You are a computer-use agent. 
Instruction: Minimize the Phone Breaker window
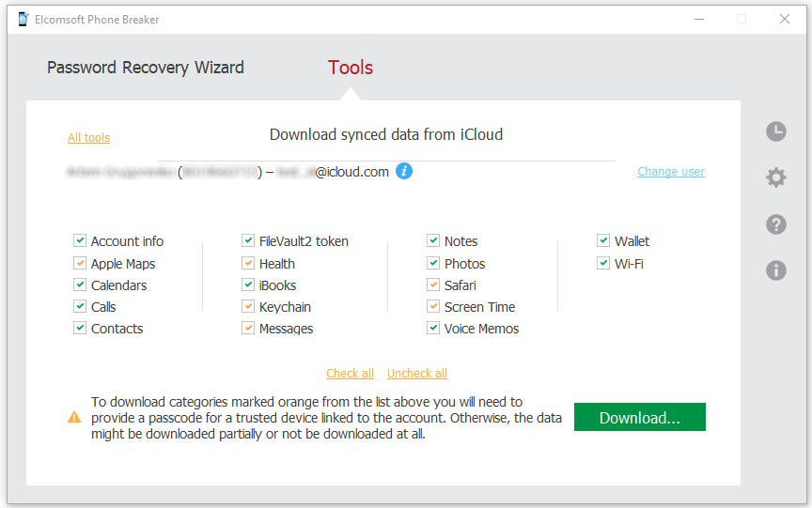699,19
